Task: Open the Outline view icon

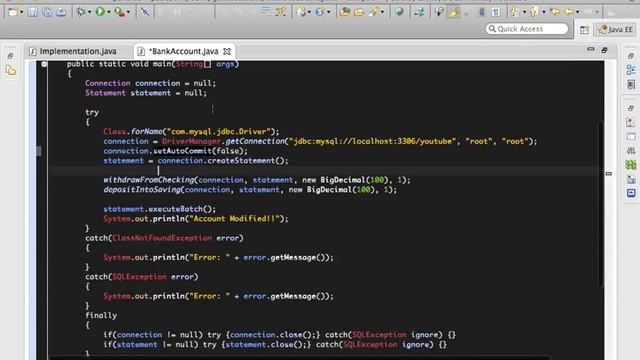Action: pos(631,70)
